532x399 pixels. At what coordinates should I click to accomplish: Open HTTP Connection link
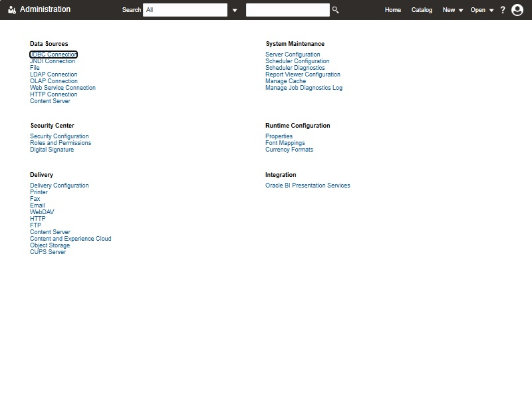pyautogui.click(x=54, y=94)
